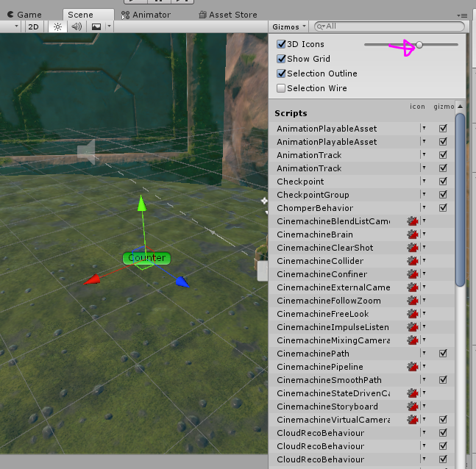Toggle the CinemachinePath gizmo checkbox

[443, 353]
